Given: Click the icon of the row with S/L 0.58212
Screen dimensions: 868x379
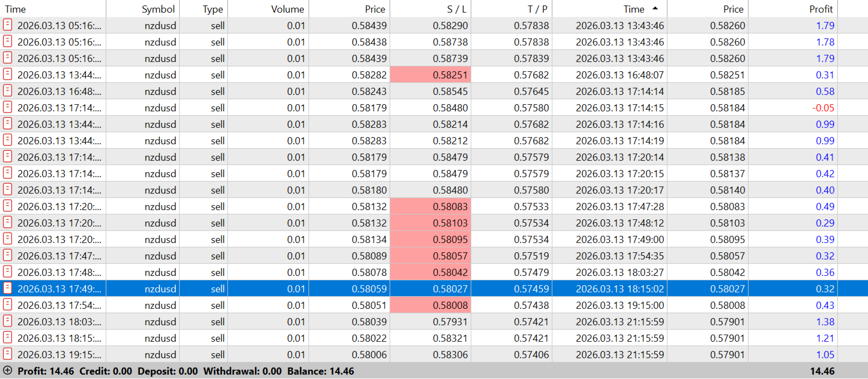Looking at the screenshot, I should (x=8, y=140).
